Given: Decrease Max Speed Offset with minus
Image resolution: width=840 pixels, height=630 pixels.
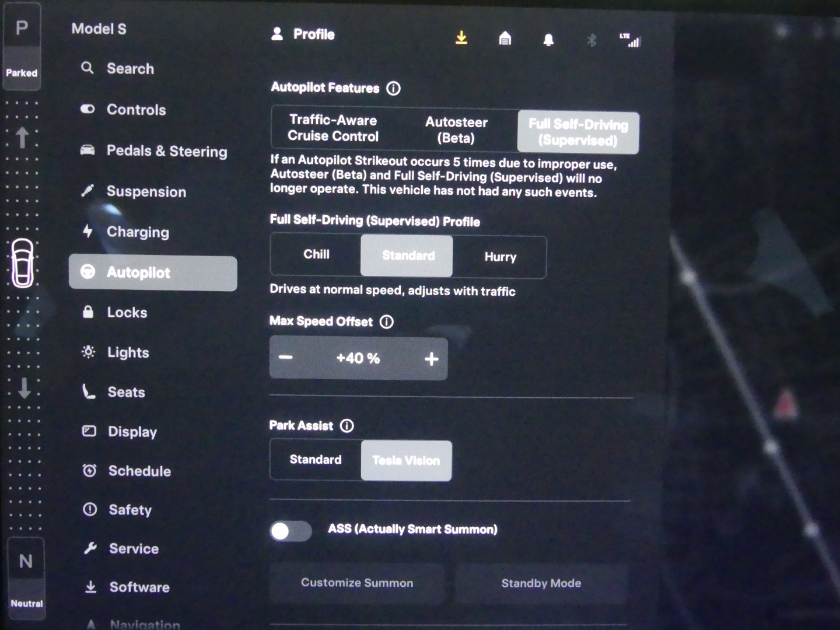Looking at the screenshot, I should pyautogui.click(x=286, y=357).
